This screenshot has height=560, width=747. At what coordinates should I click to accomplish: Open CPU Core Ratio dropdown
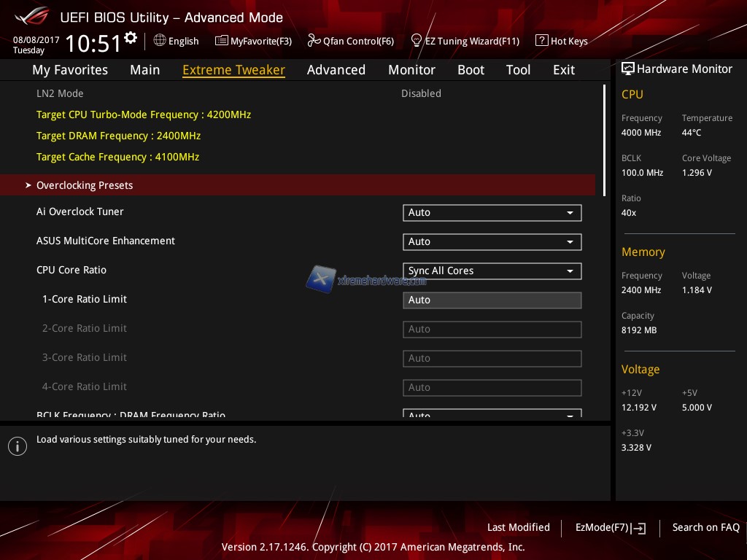492,271
